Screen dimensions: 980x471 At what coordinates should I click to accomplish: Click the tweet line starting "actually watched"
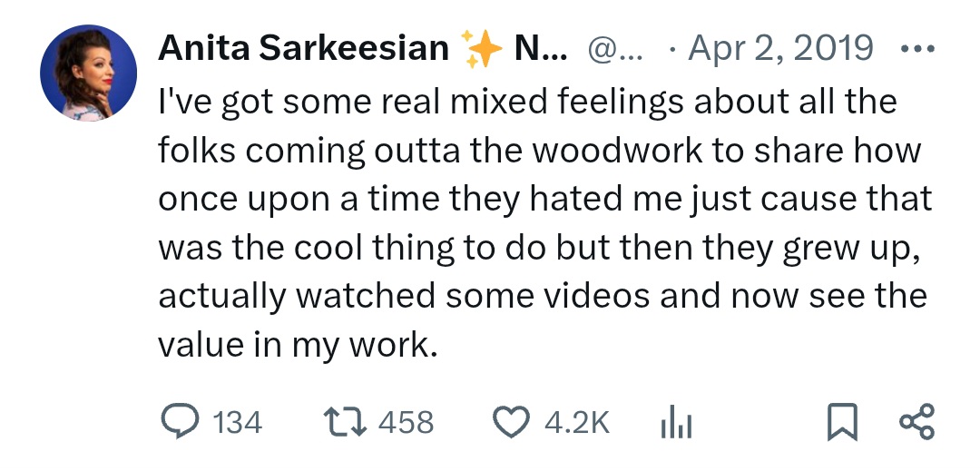(x=542, y=298)
